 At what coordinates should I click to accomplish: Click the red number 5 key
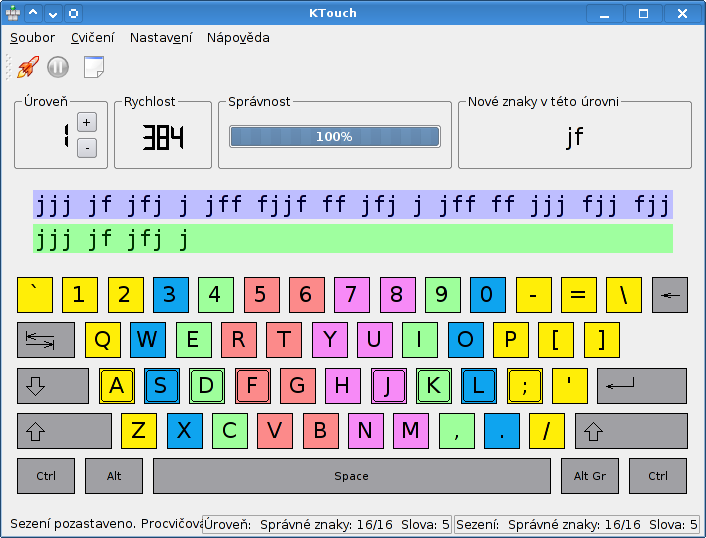[262, 295]
